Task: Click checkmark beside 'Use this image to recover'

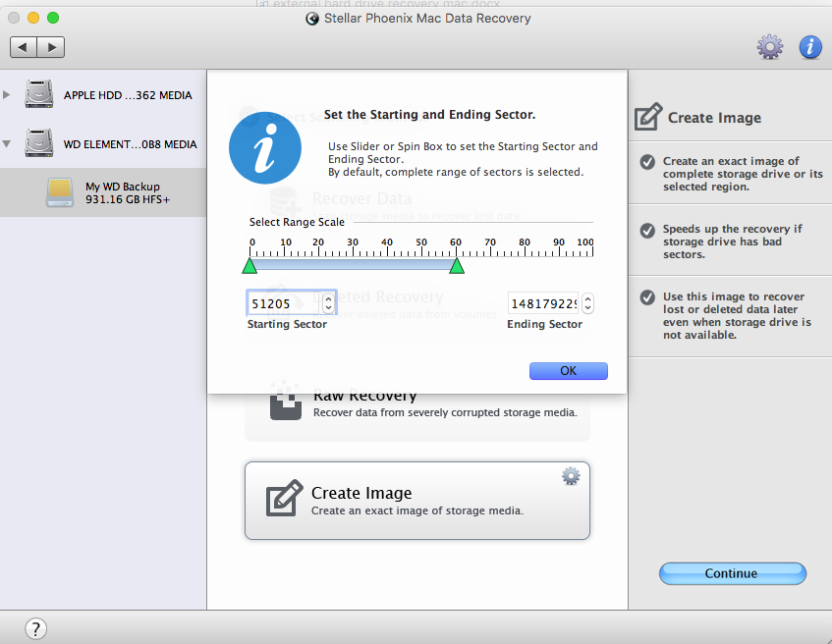Action: tap(647, 297)
